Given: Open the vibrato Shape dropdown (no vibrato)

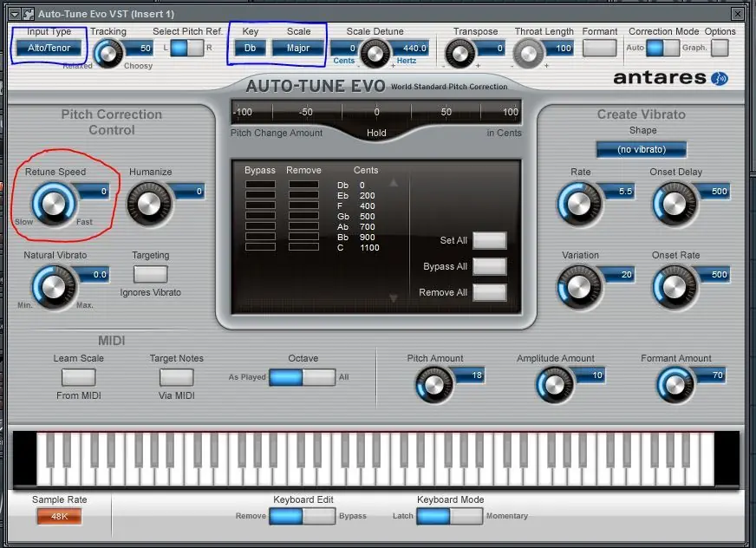Looking at the screenshot, I should (x=642, y=149).
